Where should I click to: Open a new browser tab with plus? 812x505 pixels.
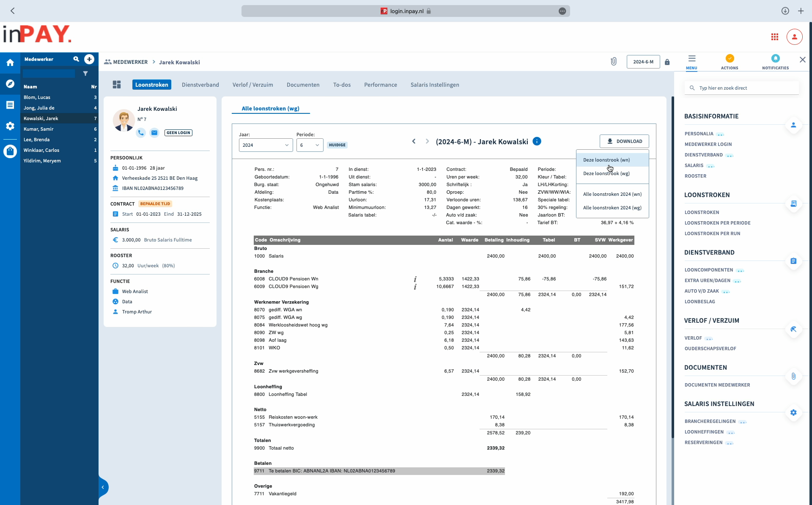pos(801,11)
